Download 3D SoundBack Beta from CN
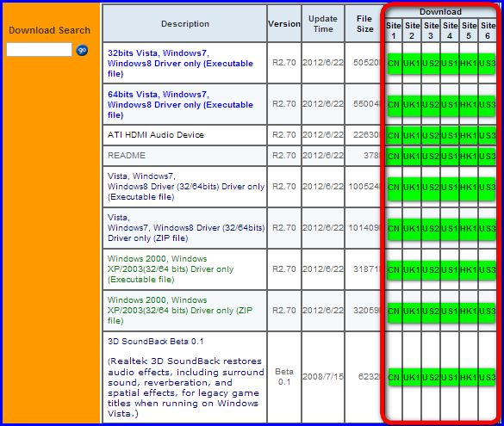Screen dimensions: 504x426 394,377
